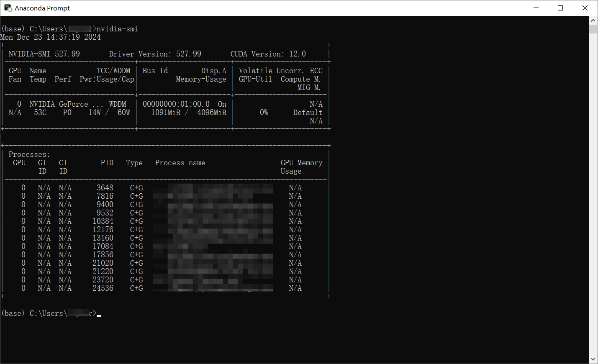The height and width of the screenshot is (364, 598).
Task: Click the 'PID' column header
Action: 107,163
